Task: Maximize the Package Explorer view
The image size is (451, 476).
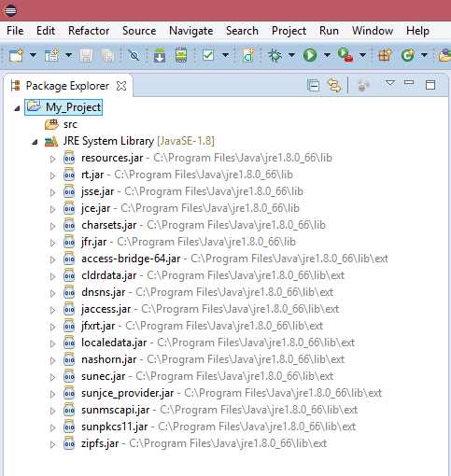Action: (430, 85)
